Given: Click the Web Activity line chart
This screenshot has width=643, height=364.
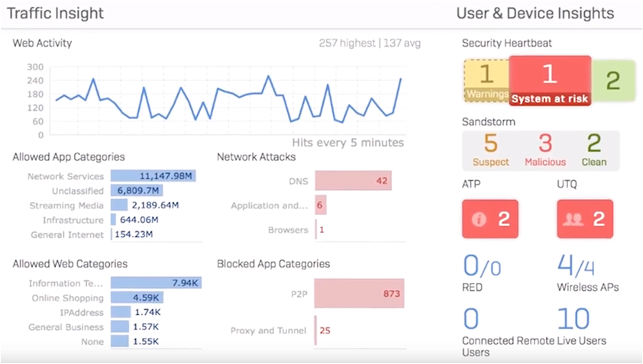Looking at the screenshot, I should tap(229, 99).
